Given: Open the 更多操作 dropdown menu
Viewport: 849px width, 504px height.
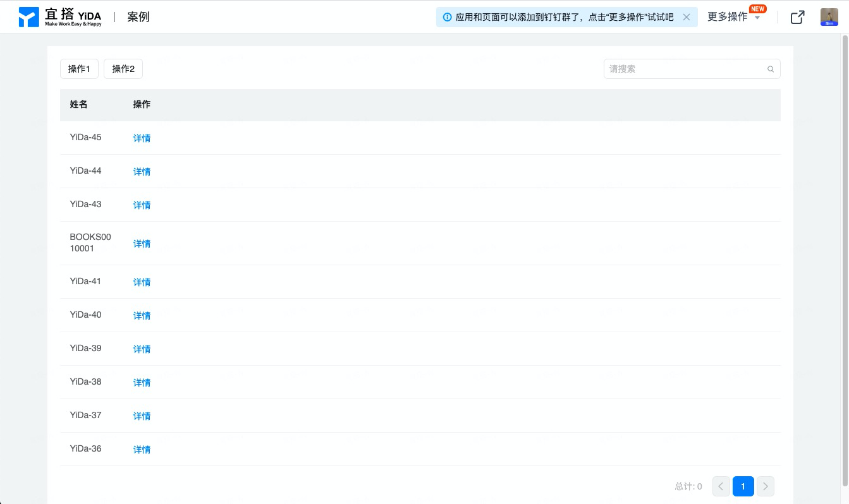Looking at the screenshot, I should pyautogui.click(x=733, y=17).
